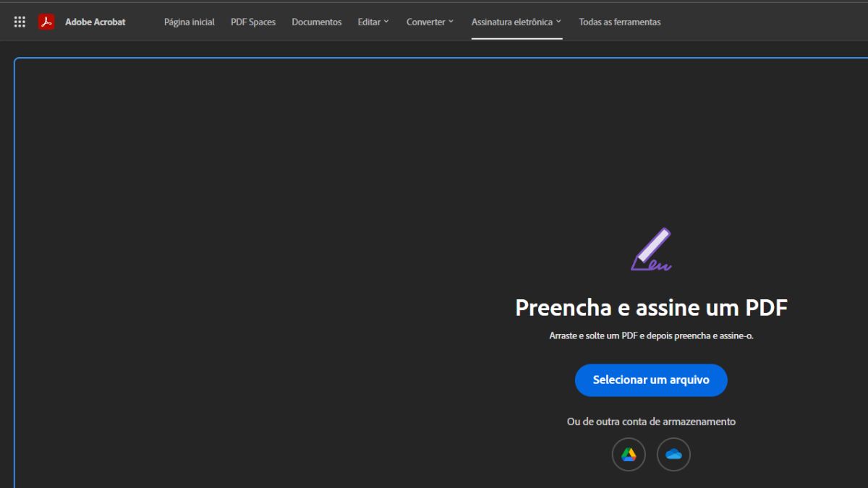Open the Documentos section

[316, 22]
